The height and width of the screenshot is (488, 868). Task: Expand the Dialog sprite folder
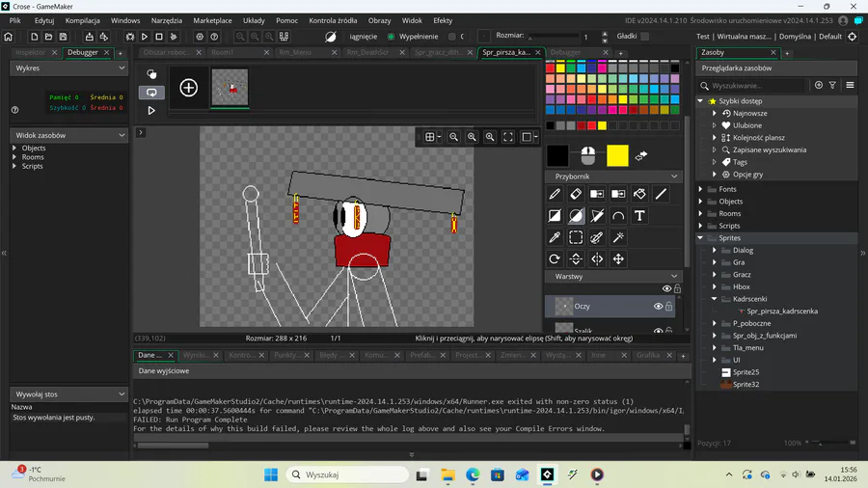[714, 250]
